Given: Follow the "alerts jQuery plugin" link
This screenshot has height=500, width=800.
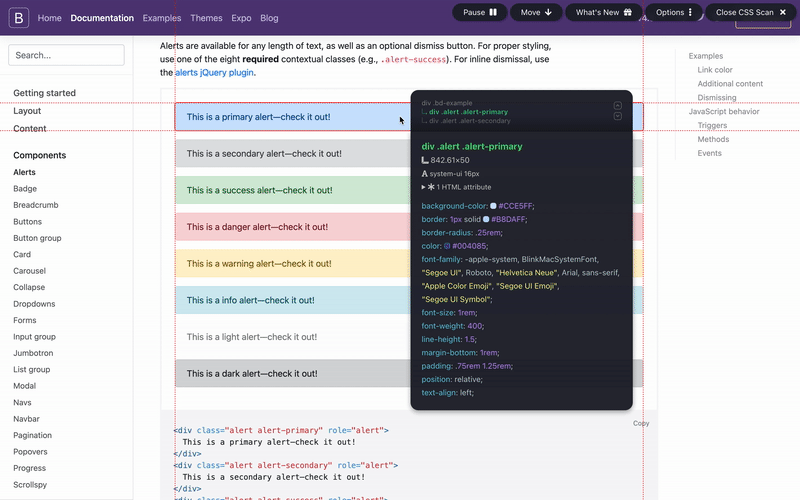Looking at the screenshot, I should (214, 72).
